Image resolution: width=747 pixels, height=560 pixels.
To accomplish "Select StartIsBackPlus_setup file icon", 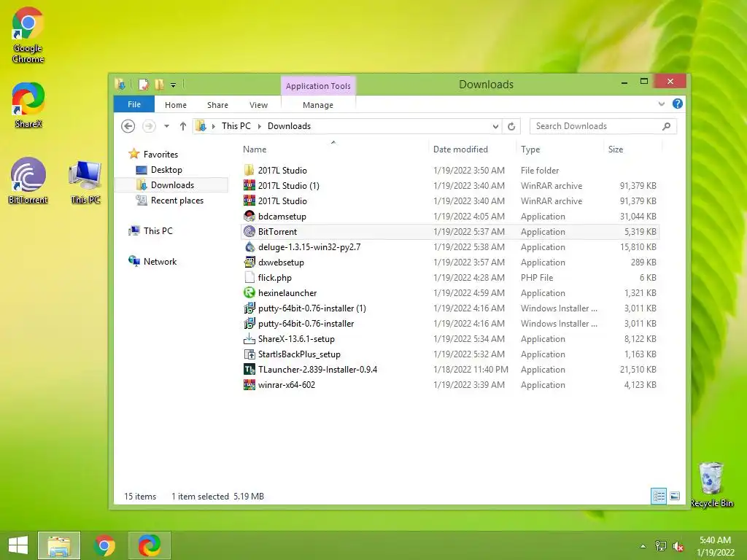I will click(x=249, y=354).
